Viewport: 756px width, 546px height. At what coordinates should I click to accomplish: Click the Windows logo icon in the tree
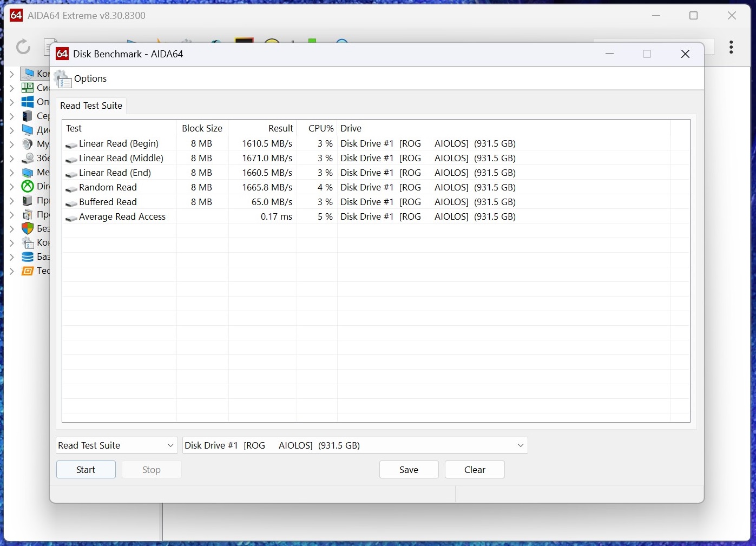coord(28,102)
